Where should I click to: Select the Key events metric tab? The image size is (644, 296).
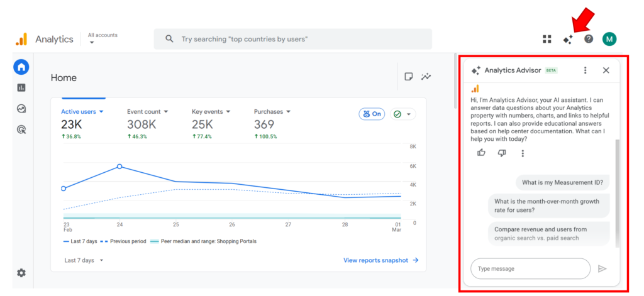(211, 112)
